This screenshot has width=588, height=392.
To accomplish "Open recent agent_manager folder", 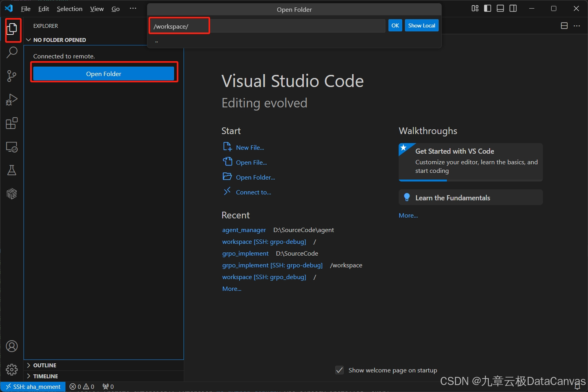I will click(x=244, y=230).
